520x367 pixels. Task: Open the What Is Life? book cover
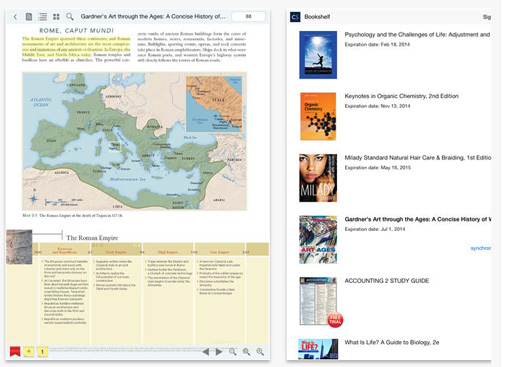tap(318, 349)
